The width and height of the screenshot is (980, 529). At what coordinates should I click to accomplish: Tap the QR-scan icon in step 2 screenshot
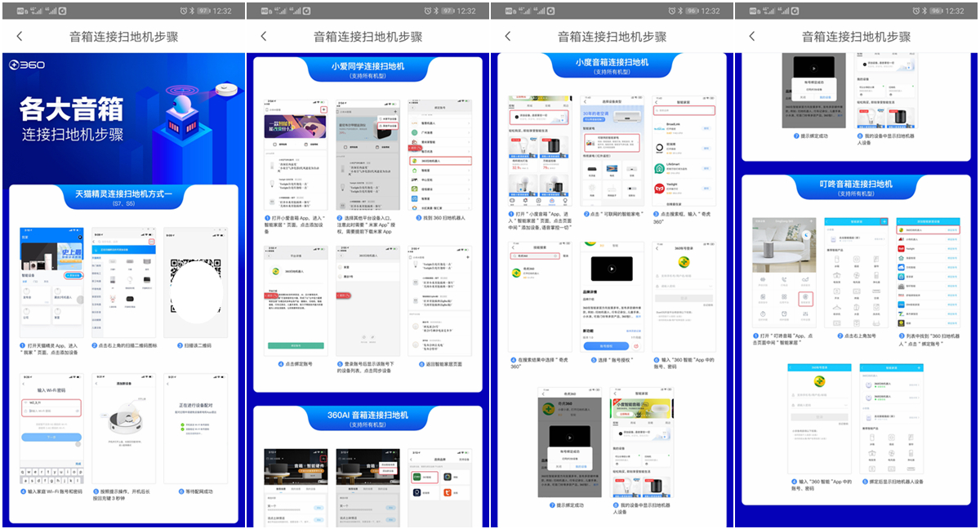pyautogui.click(x=153, y=242)
